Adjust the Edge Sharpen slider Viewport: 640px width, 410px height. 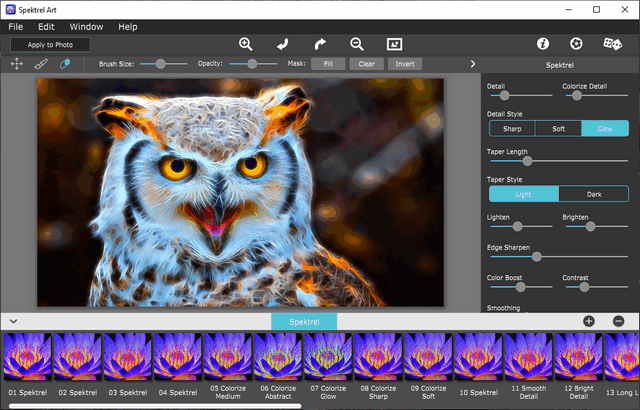(536, 257)
